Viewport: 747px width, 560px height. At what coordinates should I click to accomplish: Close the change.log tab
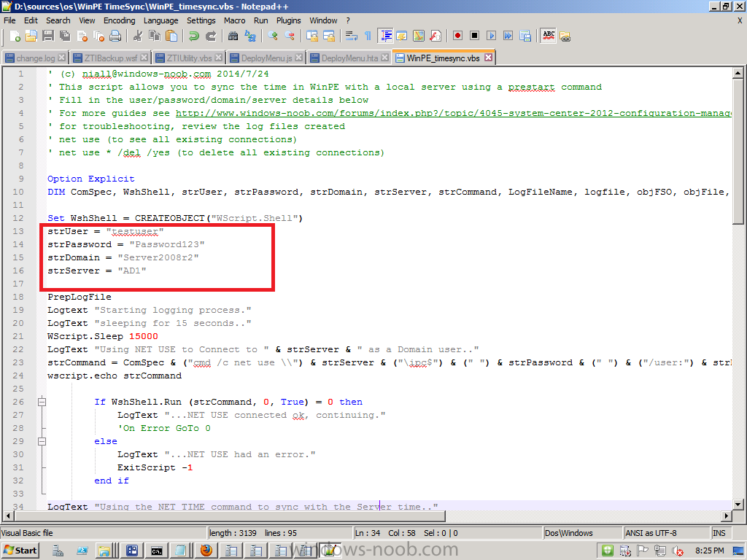[x=61, y=58]
